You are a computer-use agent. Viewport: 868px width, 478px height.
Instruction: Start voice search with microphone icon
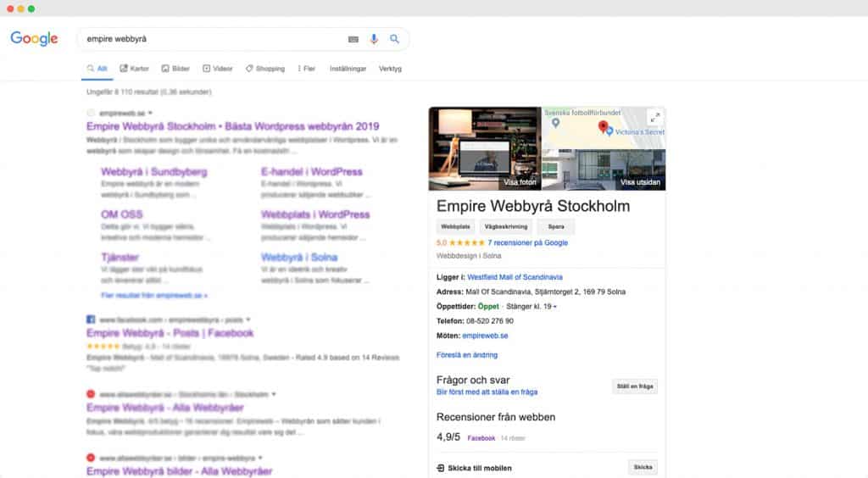(374, 39)
